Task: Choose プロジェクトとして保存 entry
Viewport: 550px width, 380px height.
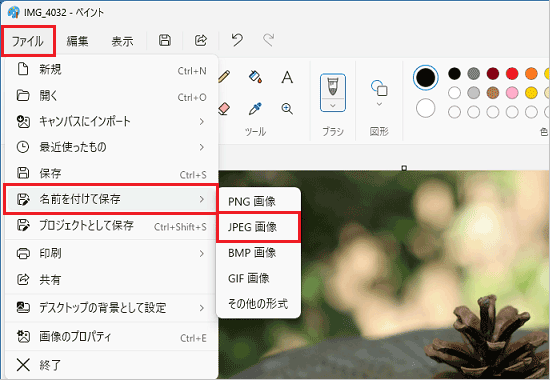Action: (112, 226)
